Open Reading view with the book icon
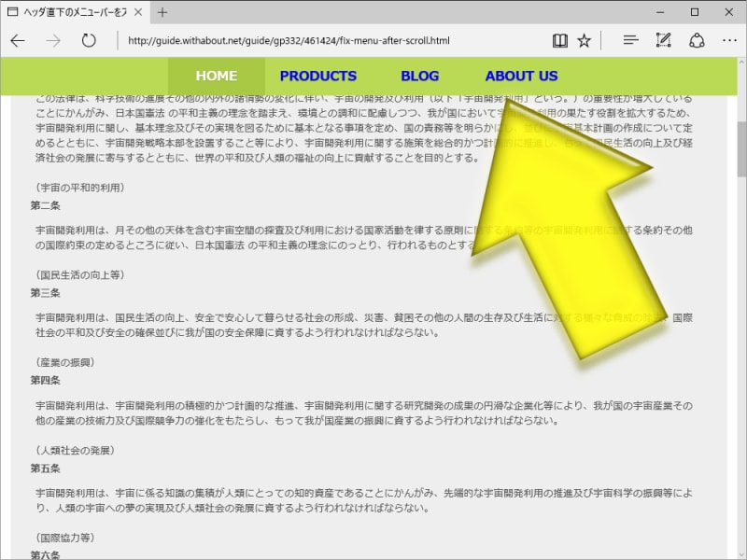Image resolution: width=747 pixels, height=560 pixels. point(558,40)
